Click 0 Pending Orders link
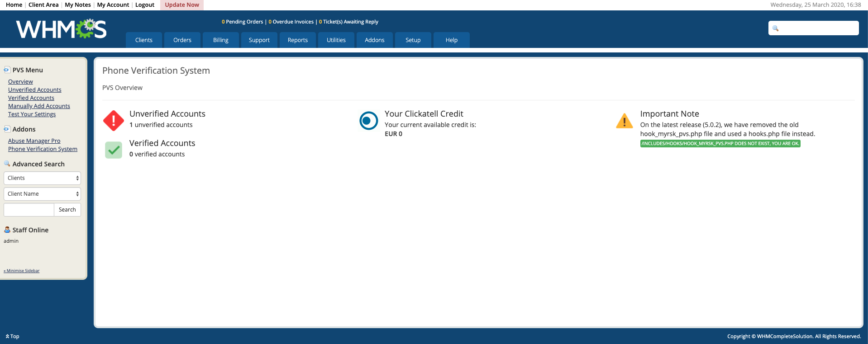The width and height of the screenshot is (868, 344). pyautogui.click(x=243, y=22)
